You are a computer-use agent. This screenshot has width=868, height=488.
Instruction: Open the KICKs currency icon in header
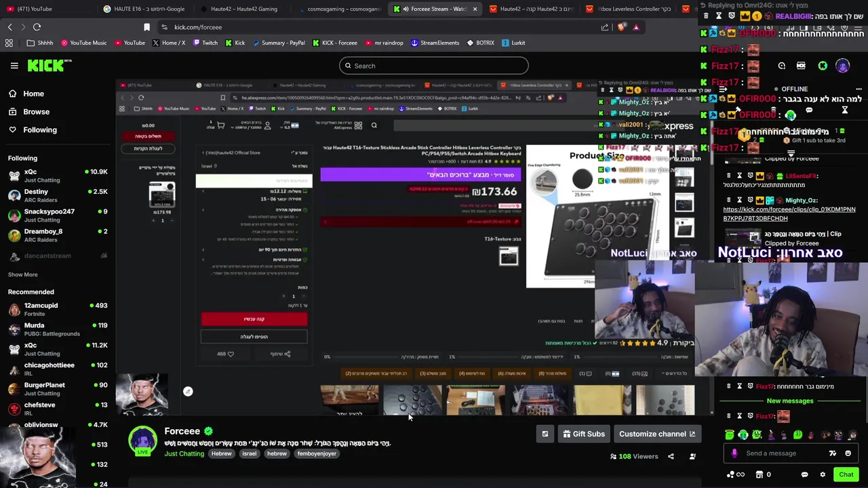(x=801, y=66)
